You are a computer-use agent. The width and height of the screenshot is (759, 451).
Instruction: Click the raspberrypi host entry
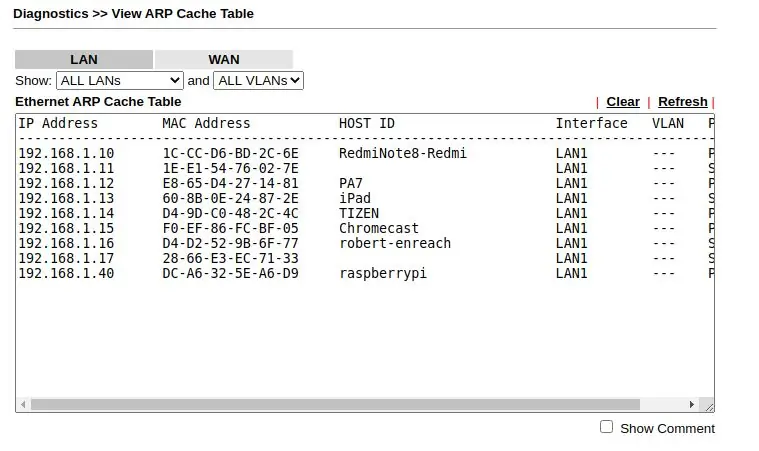(x=383, y=273)
